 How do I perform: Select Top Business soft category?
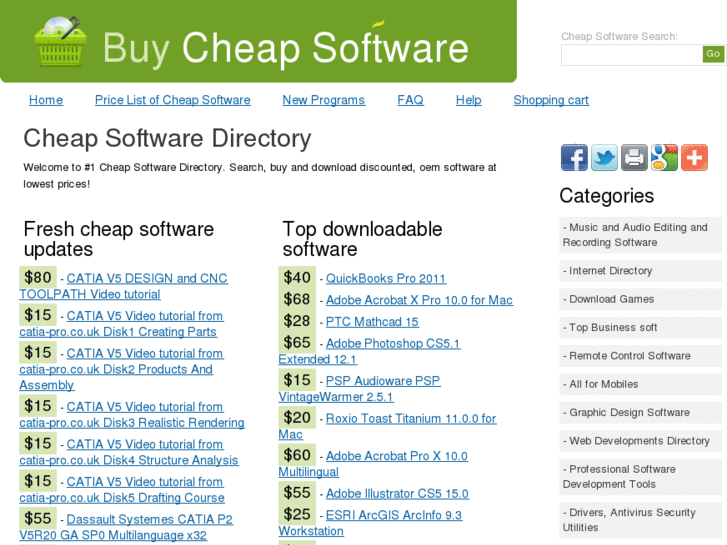pos(640,327)
